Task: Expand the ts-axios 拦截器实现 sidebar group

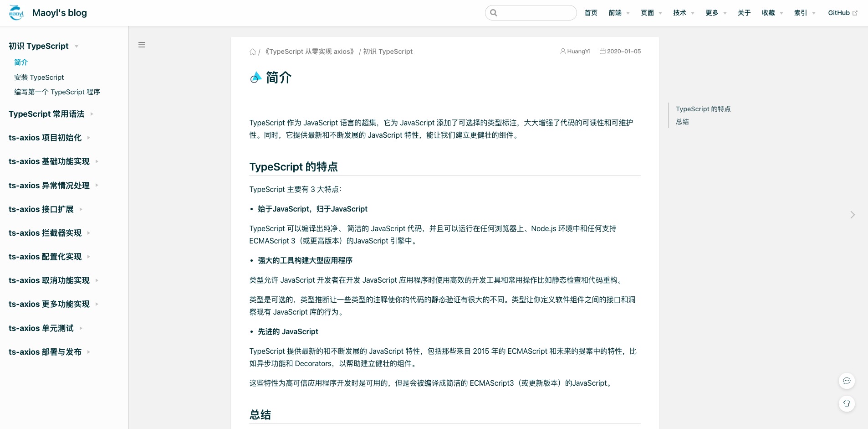Action: tap(49, 233)
